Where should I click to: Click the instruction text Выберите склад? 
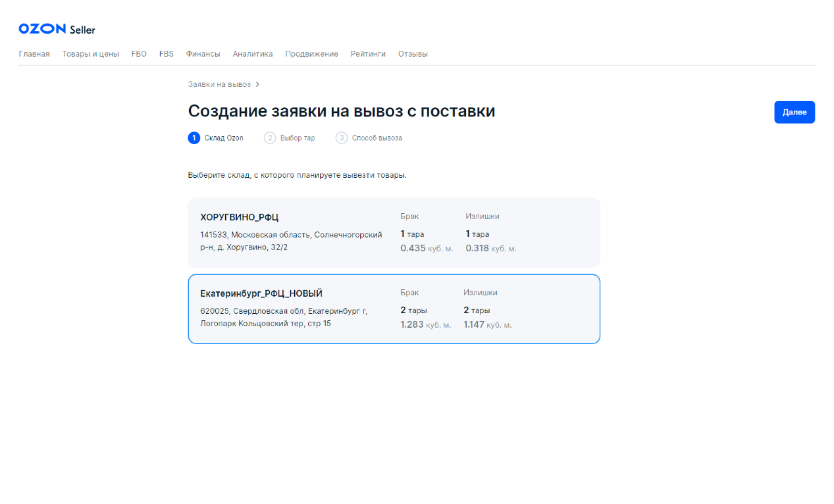coord(297,175)
